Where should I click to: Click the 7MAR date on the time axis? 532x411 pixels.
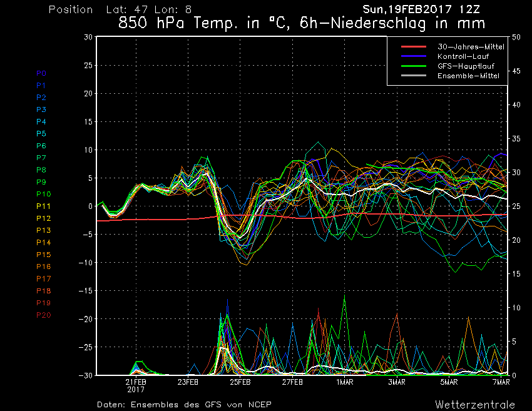[499, 382]
